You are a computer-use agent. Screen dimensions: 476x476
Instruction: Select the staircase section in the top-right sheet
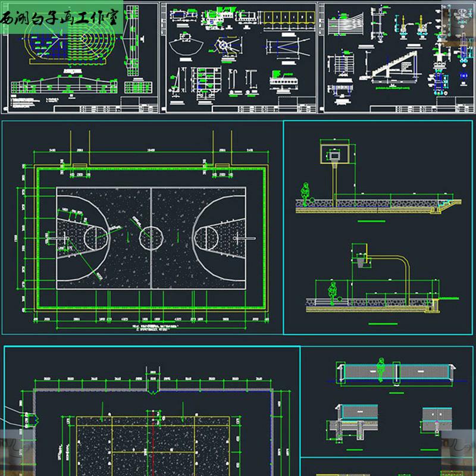(392, 65)
